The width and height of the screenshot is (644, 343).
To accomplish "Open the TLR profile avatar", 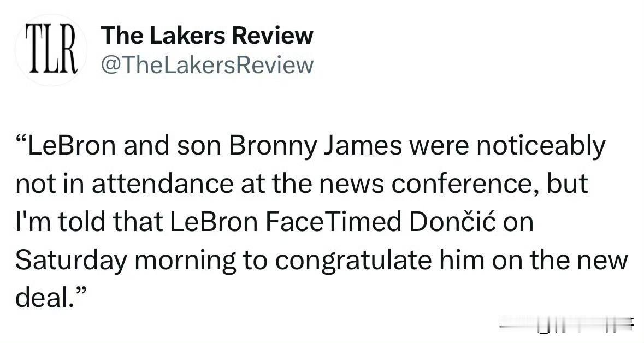I will pyautogui.click(x=51, y=49).
